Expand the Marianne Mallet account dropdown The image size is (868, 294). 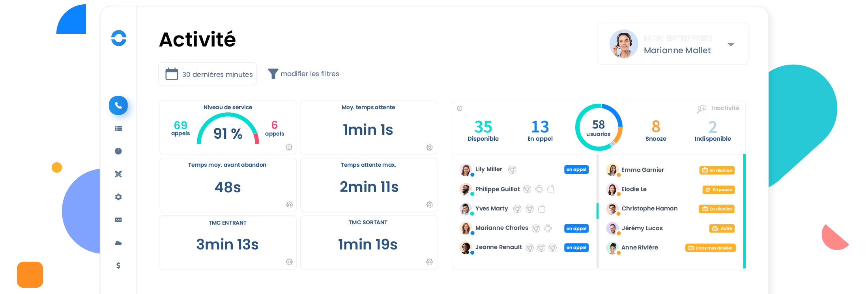point(731,45)
